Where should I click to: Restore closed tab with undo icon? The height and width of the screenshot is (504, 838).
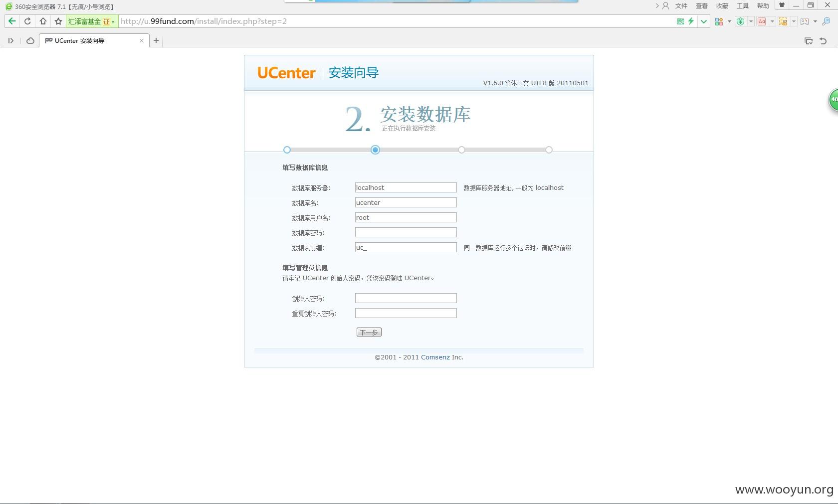tap(824, 41)
